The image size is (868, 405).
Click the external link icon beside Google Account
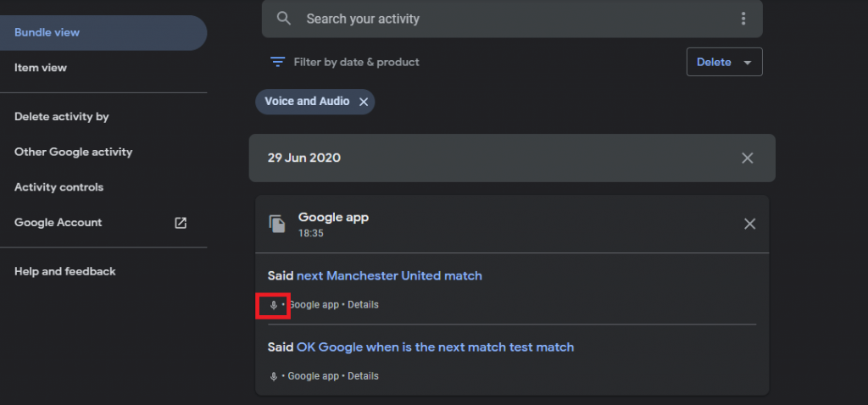[181, 223]
